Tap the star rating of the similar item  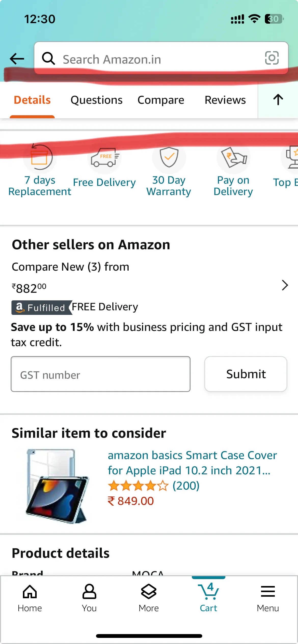pyautogui.click(x=138, y=485)
